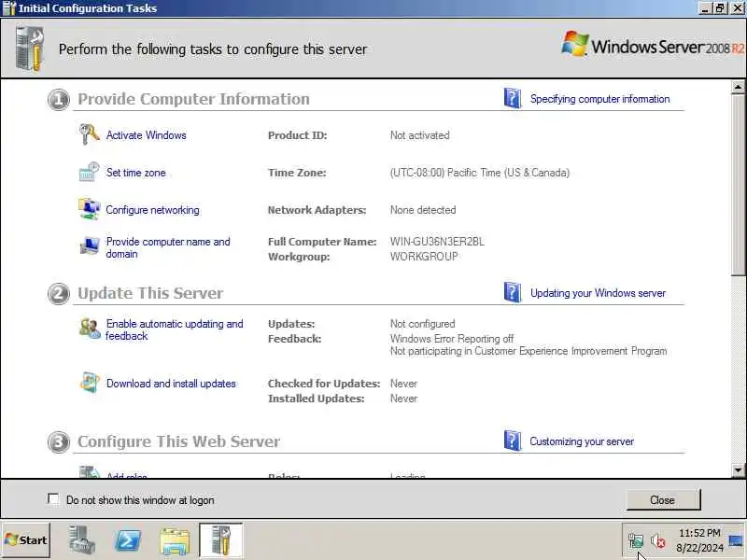Click the Configure This Web Server heading

pos(178,441)
